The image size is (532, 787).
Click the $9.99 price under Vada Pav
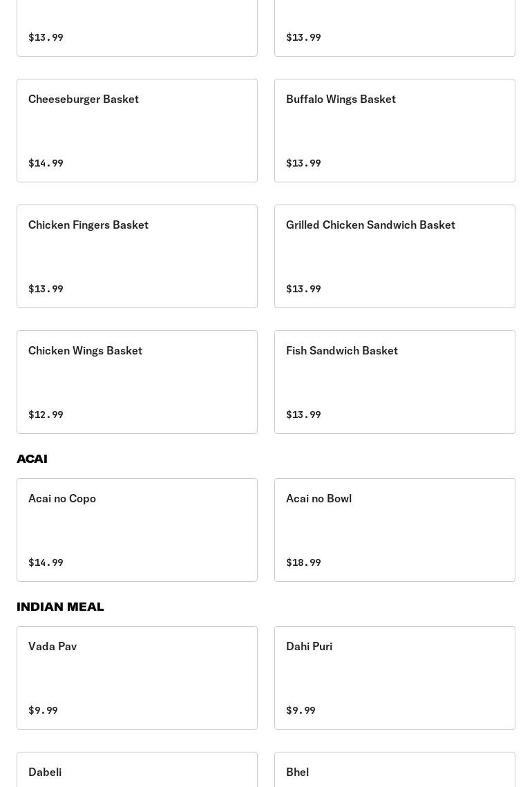pos(43,710)
